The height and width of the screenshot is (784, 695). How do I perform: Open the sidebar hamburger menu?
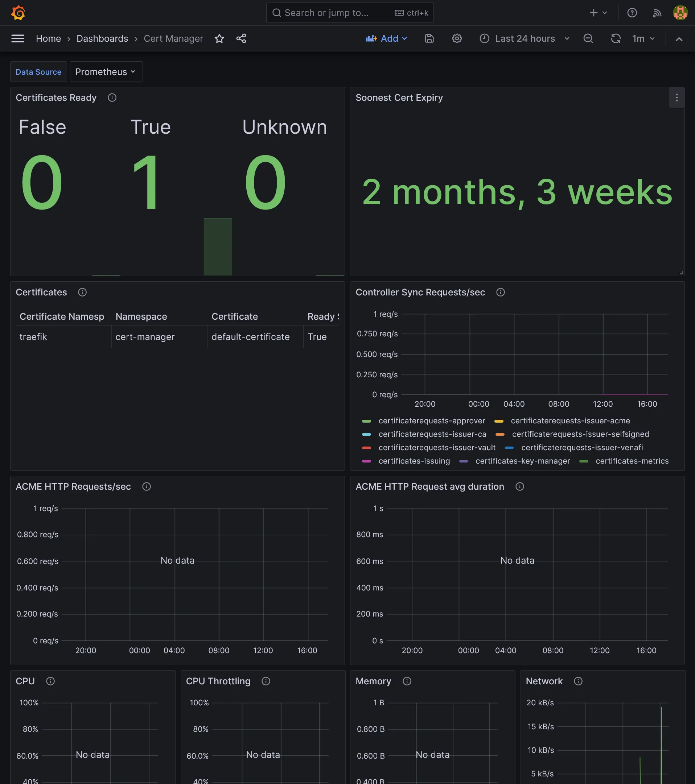18,38
